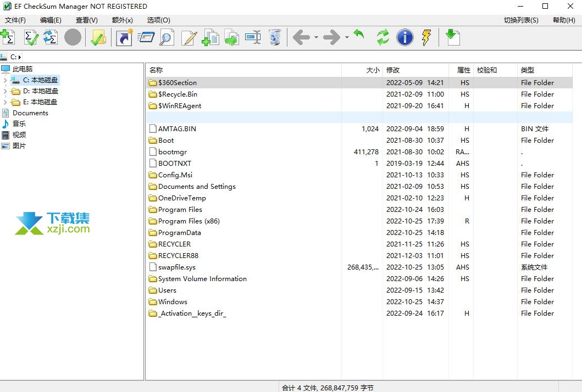Select D: 本地磁盘 in the tree

(41, 91)
